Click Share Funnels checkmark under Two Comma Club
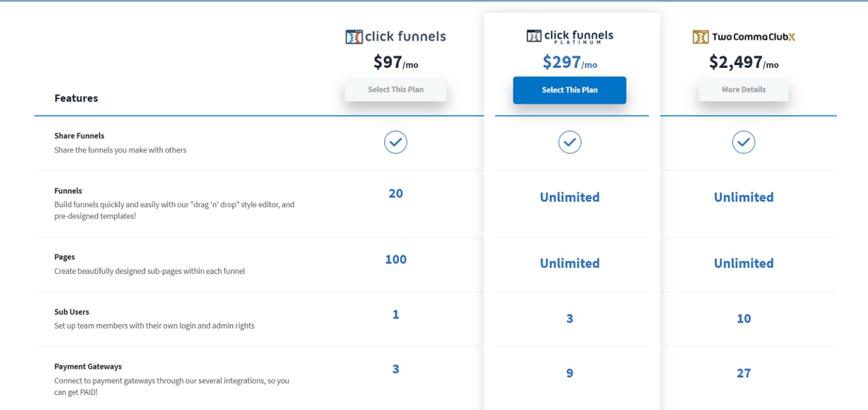The width and height of the screenshot is (868, 410). pos(744,142)
